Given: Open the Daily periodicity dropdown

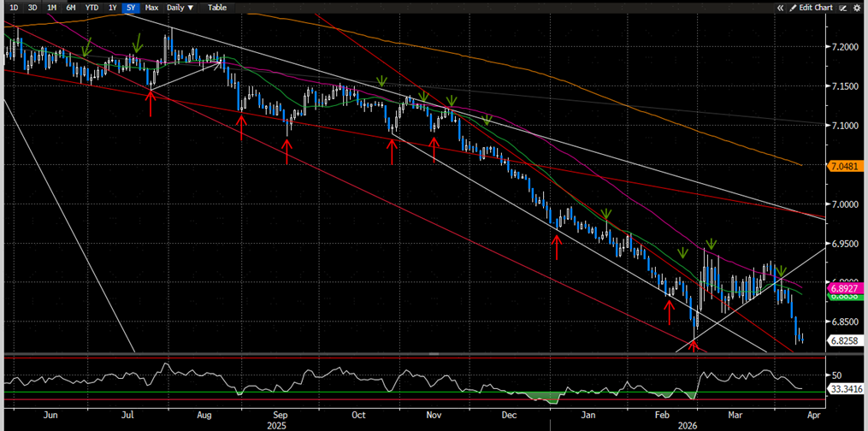Looking at the screenshot, I should (180, 8).
